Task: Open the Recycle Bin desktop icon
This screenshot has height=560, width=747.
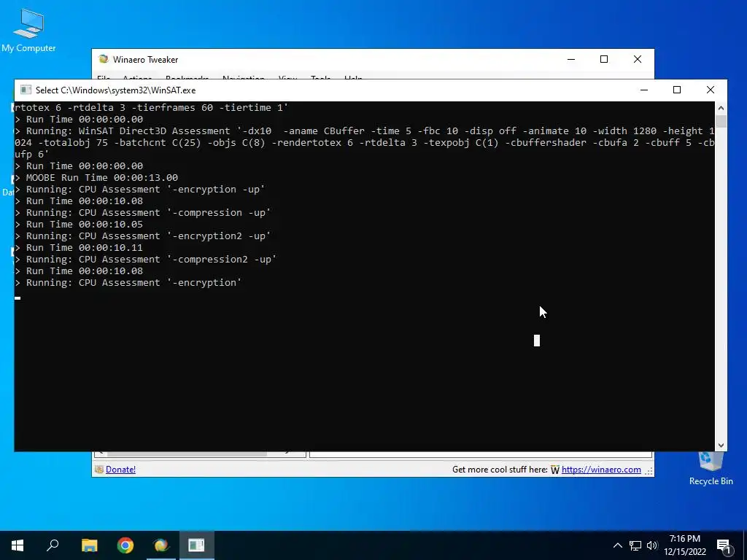Action: click(x=711, y=469)
